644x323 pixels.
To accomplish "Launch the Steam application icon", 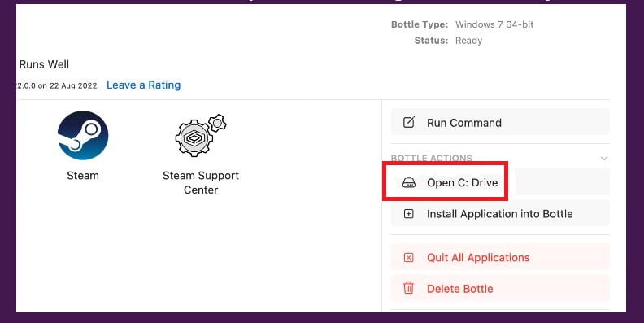I will coord(83,135).
